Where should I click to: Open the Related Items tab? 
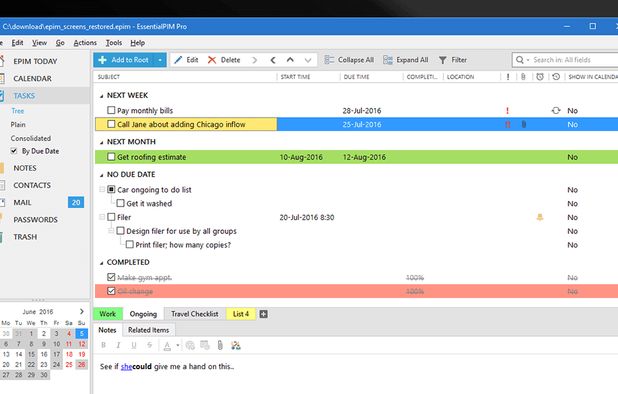point(149,330)
